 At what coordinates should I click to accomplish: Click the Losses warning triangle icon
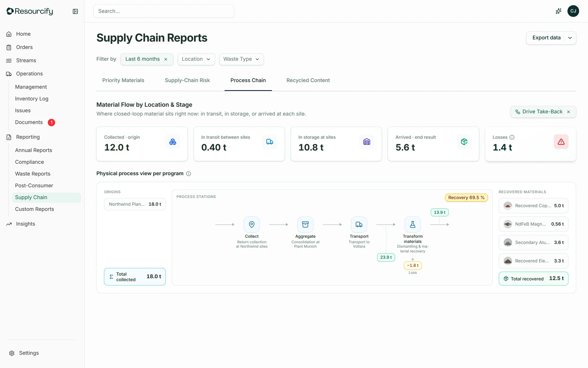(561, 142)
